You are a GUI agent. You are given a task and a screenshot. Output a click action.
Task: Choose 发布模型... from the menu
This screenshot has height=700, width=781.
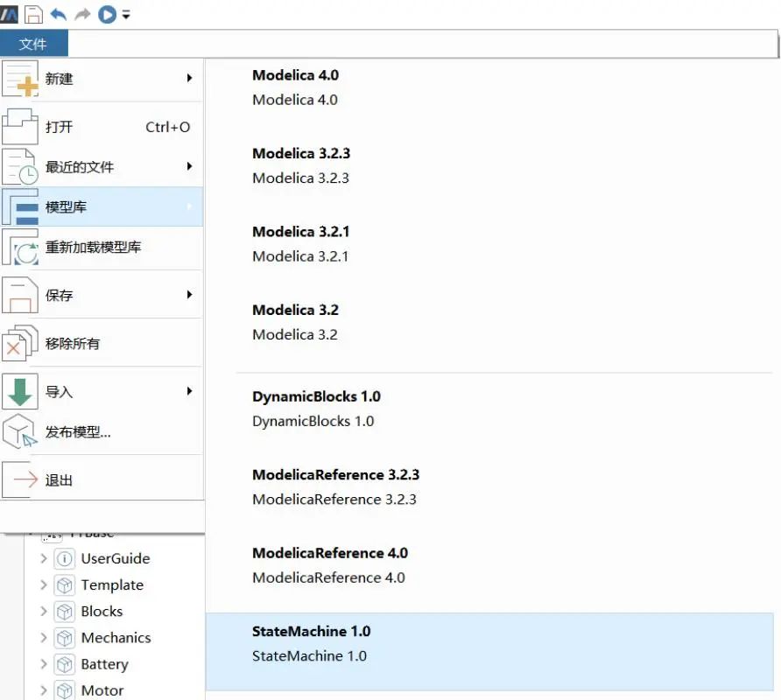click(x=102, y=431)
